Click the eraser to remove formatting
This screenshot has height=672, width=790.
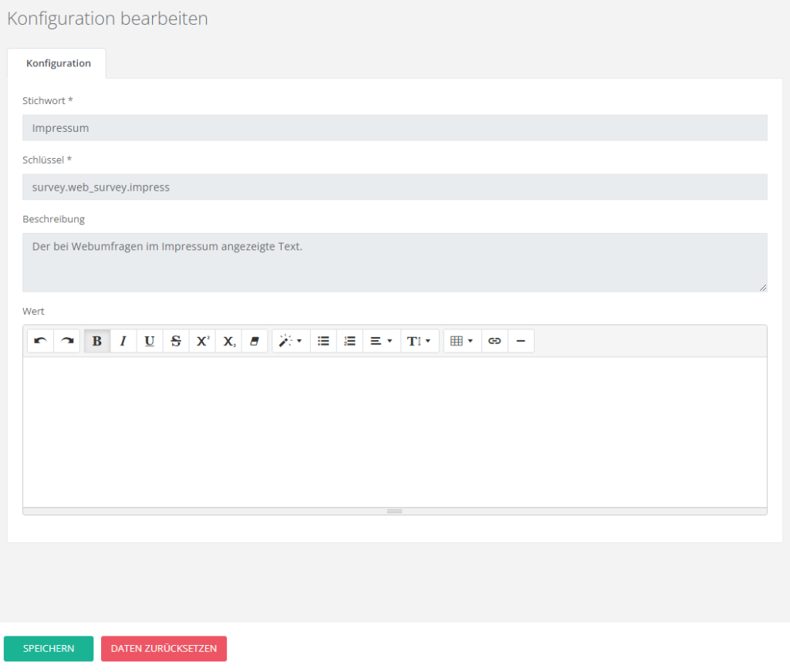tap(255, 341)
